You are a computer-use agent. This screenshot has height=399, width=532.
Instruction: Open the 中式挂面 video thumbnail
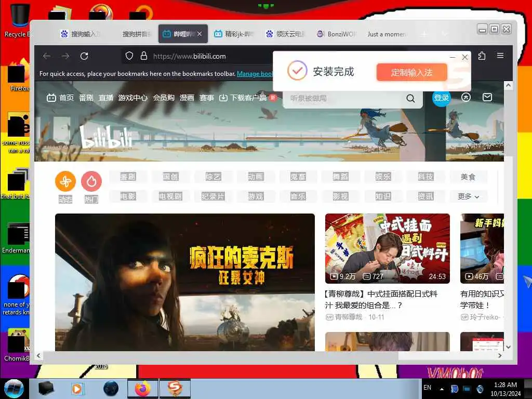tap(388, 248)
